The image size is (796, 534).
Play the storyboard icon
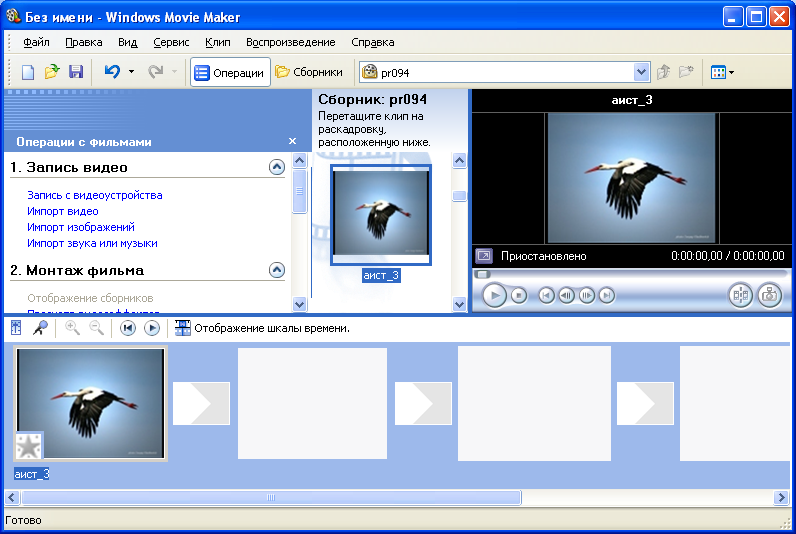152,328
